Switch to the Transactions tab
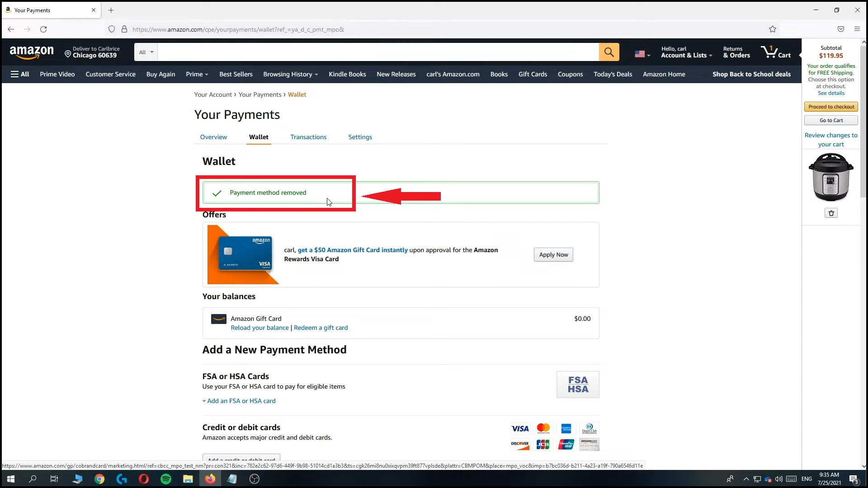Viewport: 868px width, 488px height. coord(308,137)
